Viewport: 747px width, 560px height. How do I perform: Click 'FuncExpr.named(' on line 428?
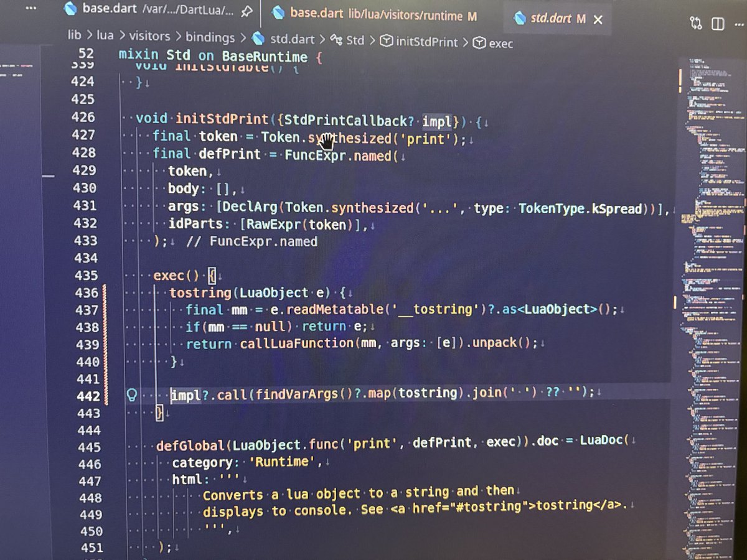(341, 156)
